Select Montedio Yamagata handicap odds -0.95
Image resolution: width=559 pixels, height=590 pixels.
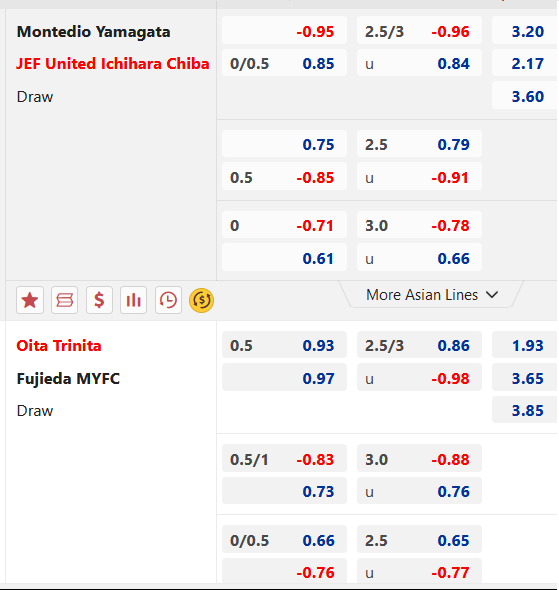click(x=284, y=30)
